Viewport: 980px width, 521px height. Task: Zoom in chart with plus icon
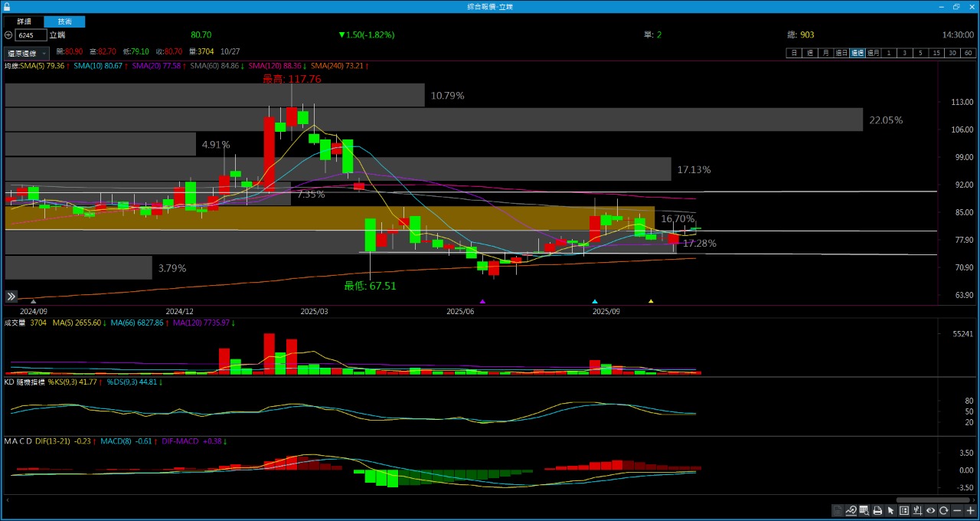click(971, 511)
